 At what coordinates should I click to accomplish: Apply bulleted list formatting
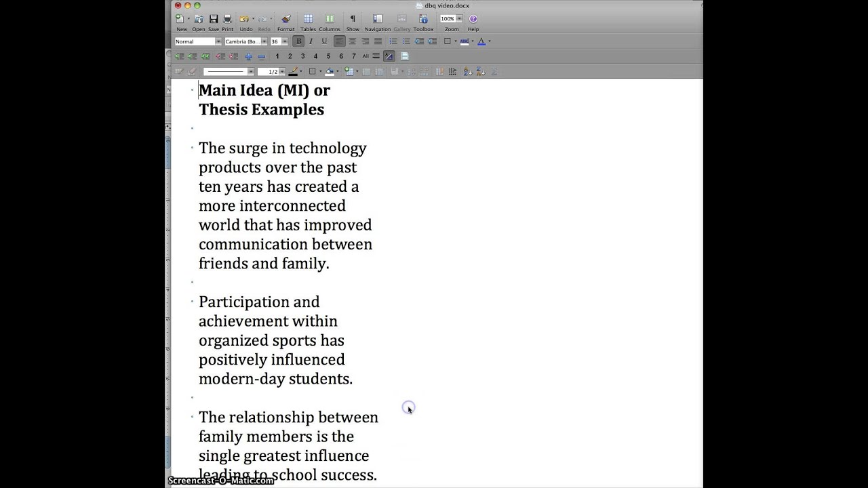tap(406, 41)
